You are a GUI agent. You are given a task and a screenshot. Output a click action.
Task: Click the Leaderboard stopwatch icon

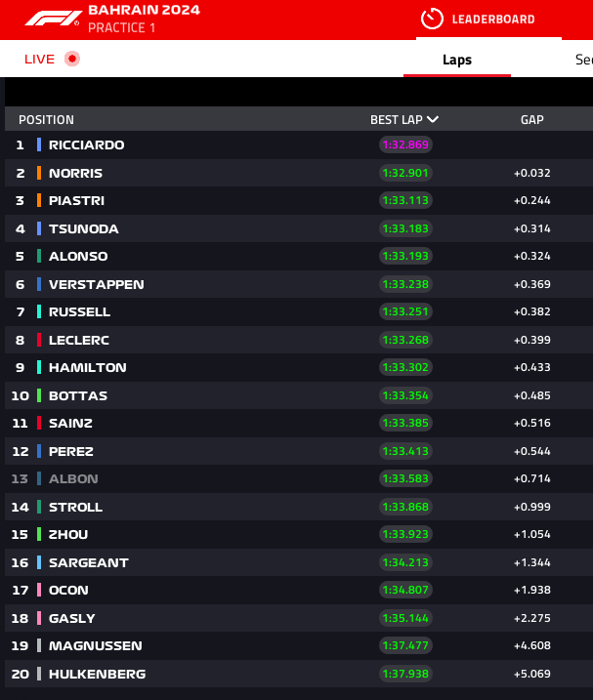[432, 19]
